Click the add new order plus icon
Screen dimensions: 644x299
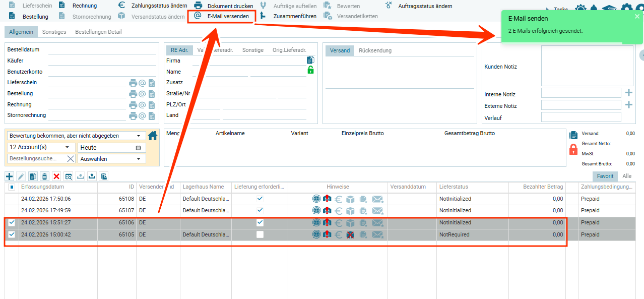click(10, 176)
